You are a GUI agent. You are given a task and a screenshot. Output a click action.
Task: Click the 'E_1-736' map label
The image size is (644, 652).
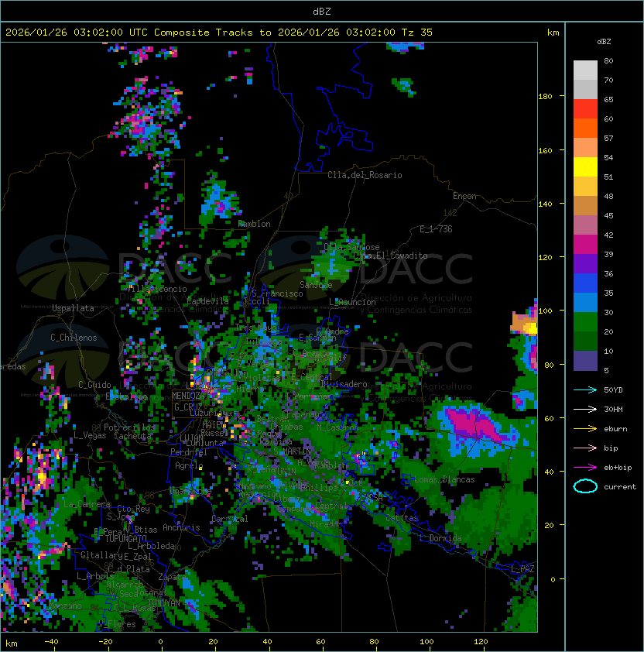pos(436,229)
